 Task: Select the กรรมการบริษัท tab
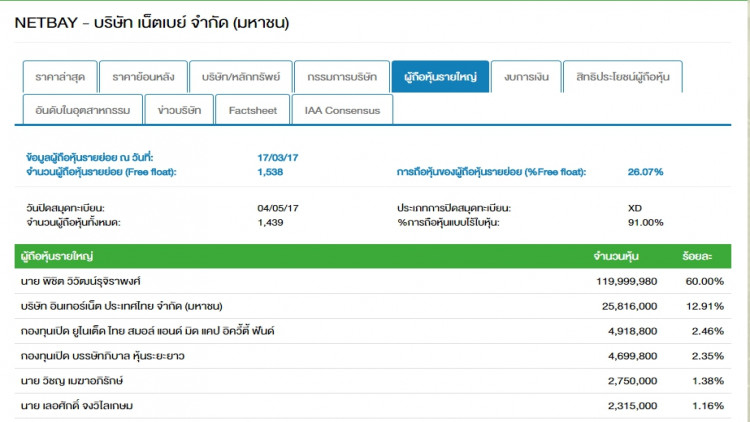[x=342, y=77]
